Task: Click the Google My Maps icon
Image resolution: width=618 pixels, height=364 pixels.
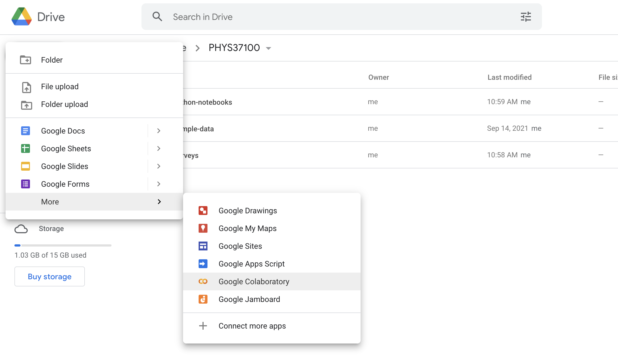Action: coord(203,228)
